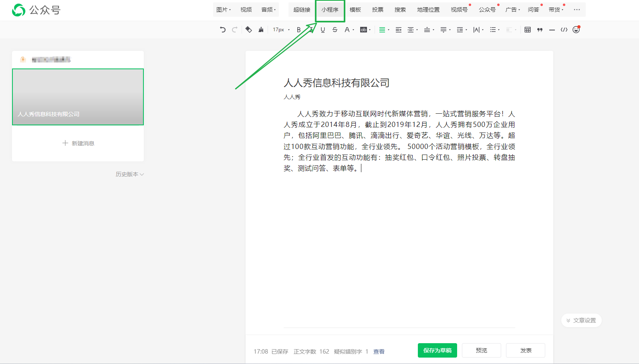Insert a 视频 video
The width and height of the screenshot is (639, 364).
click(x=246, y=10)
